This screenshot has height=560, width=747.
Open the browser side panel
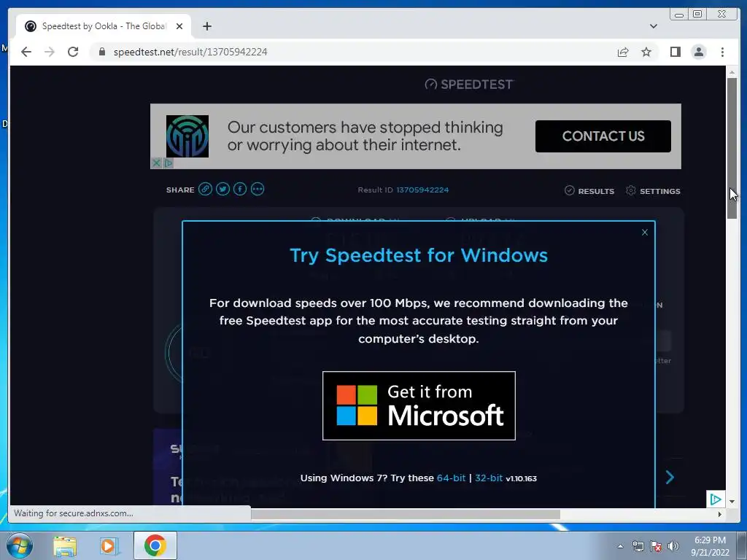coord(675,52)
